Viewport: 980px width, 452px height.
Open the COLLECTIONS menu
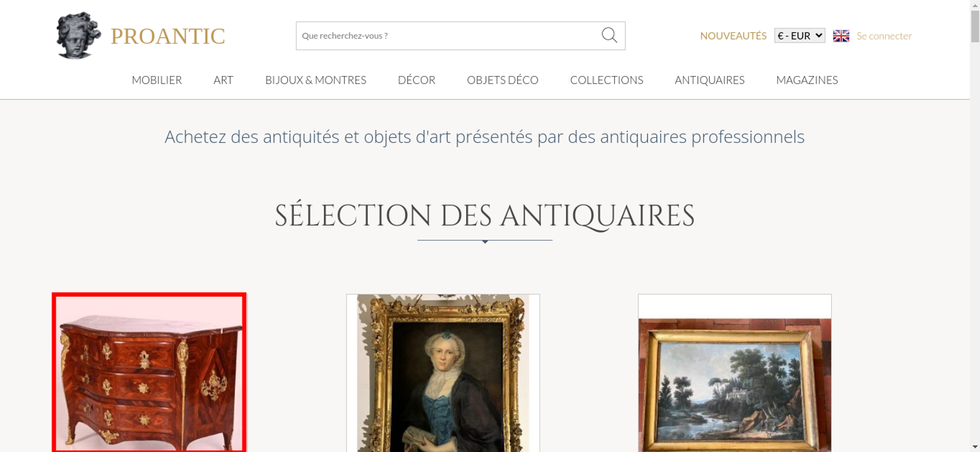(x=607, y=80)
